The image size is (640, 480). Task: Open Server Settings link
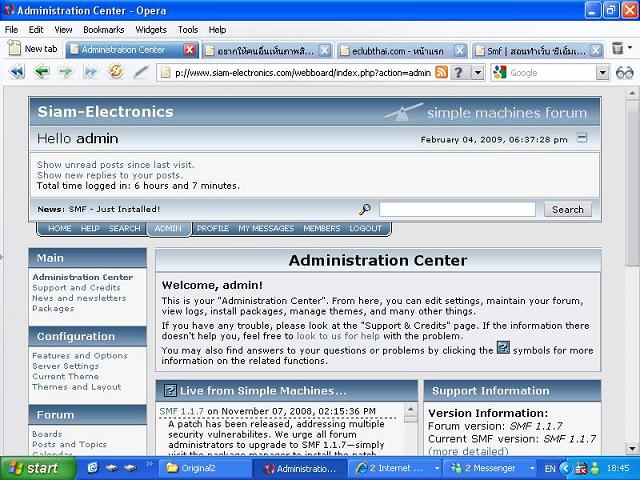point(65,366)
